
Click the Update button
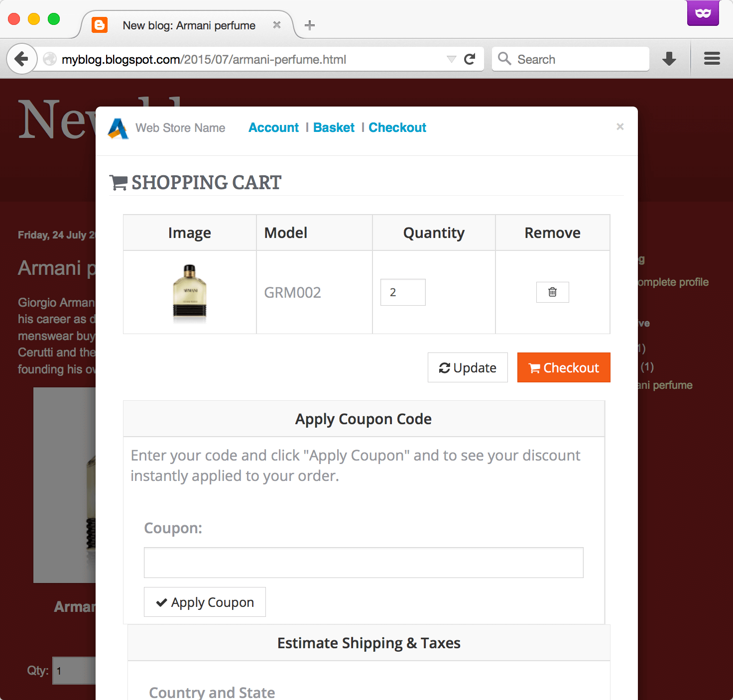tap(468, 367)
